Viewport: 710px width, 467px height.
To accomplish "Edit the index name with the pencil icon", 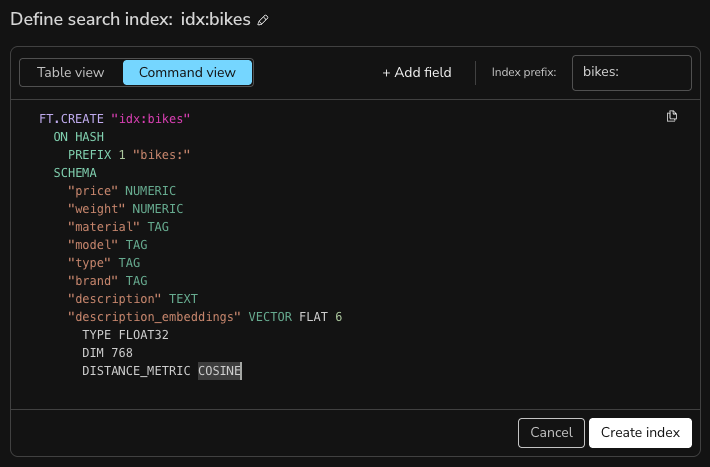I will (263, 20).
